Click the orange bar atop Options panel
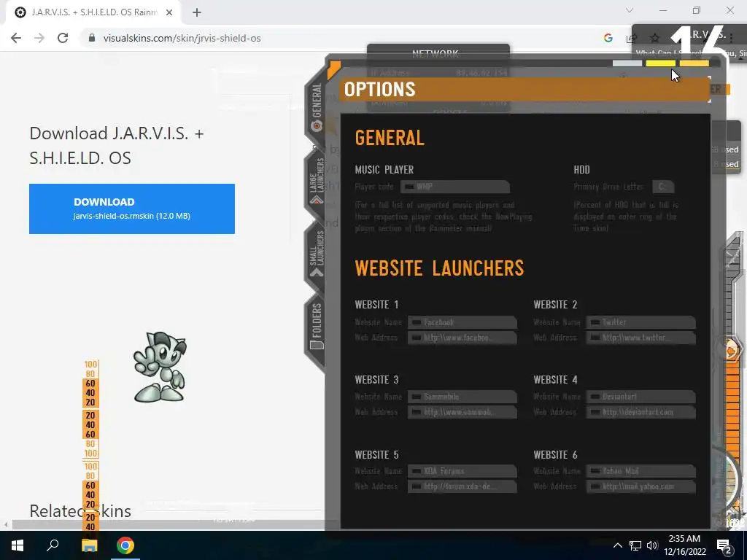This screenshot has width=747, height=560. [694, 63]
